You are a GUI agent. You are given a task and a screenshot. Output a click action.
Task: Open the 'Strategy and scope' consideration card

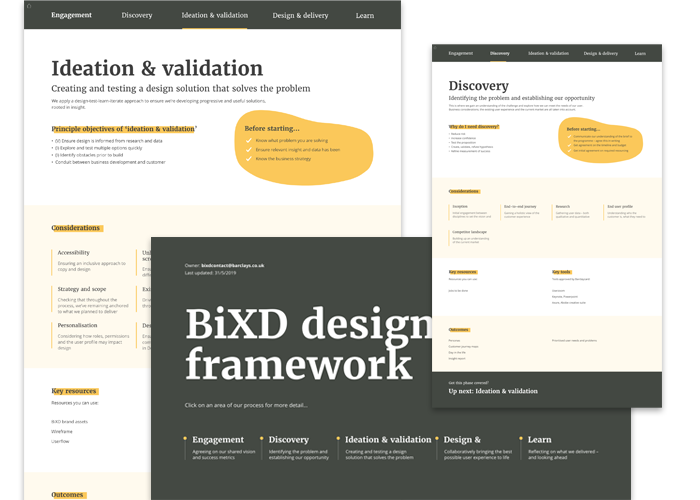point(92,300)
